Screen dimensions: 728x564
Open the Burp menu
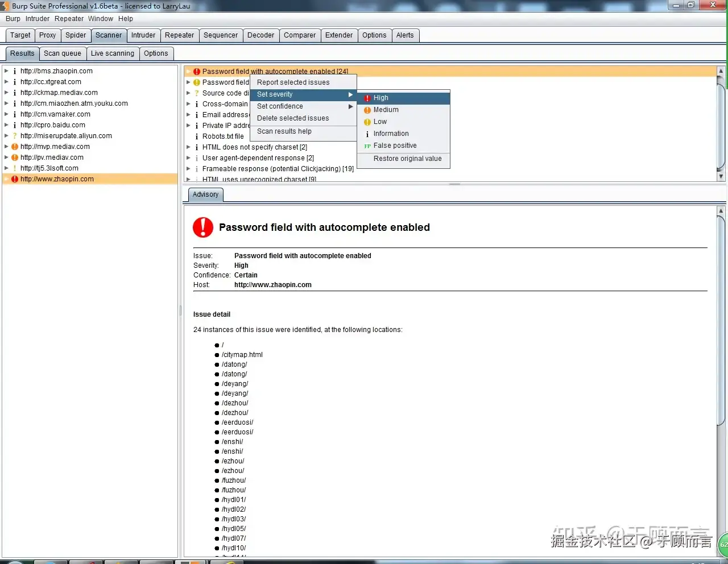13,19
